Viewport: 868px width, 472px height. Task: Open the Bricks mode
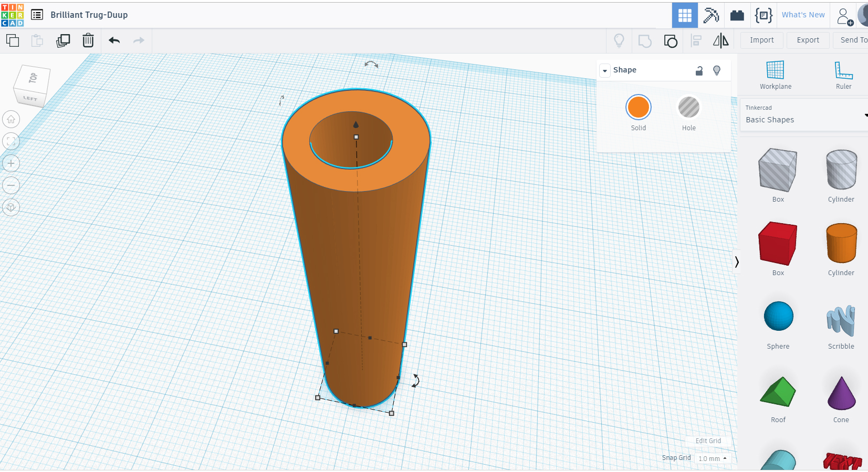tap(737, 15)
